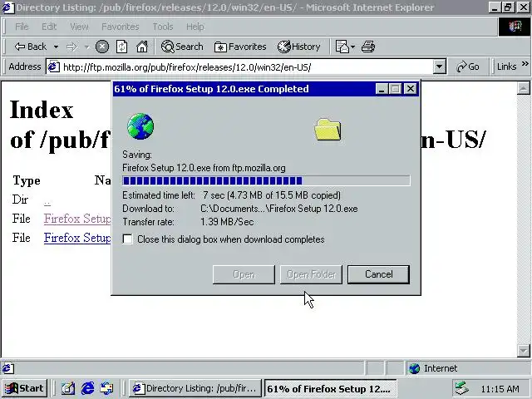Go to the Home page icon

click(x=142, y=47)
